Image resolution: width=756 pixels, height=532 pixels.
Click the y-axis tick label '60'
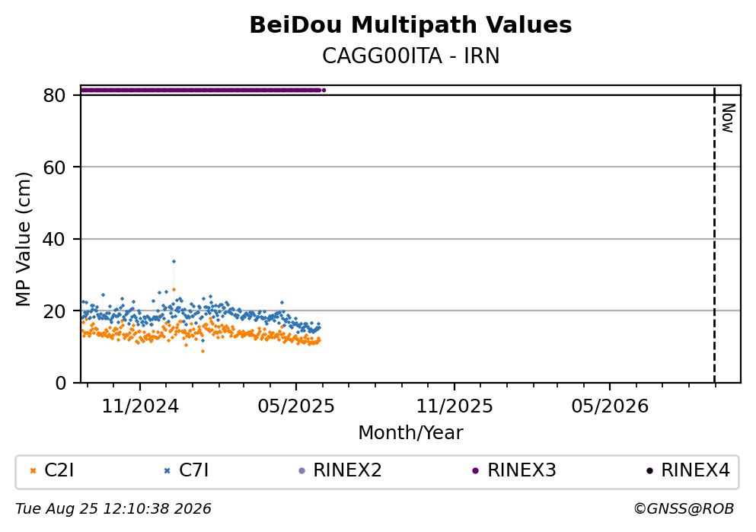[54, 167]
